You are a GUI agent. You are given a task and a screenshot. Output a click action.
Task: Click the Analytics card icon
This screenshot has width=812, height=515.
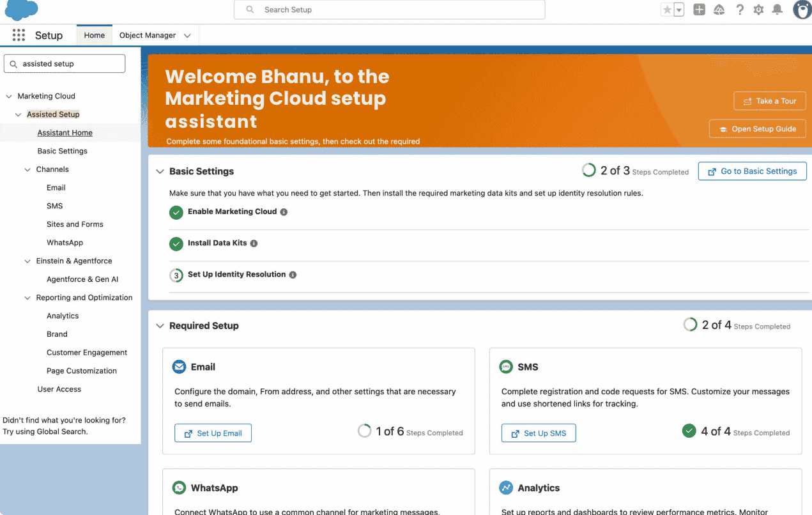506,488
